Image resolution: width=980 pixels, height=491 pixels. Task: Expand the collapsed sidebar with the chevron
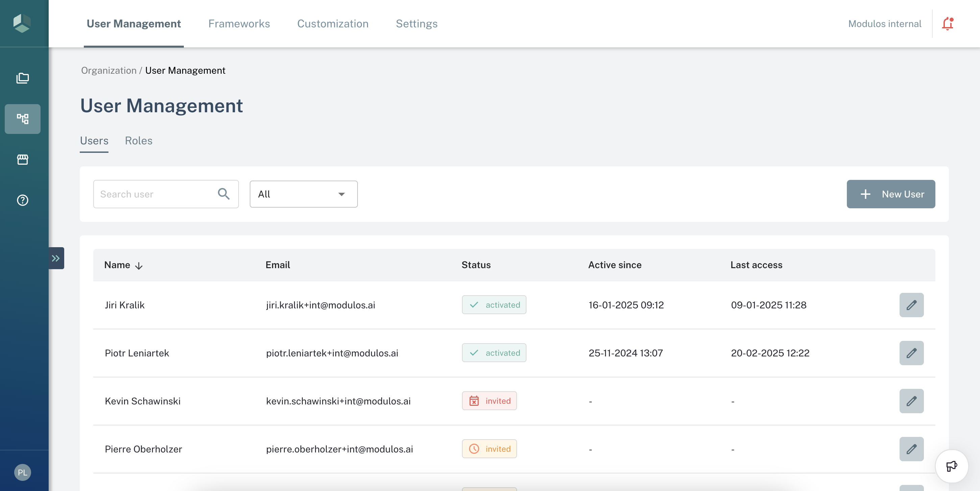tap(56, 258)
